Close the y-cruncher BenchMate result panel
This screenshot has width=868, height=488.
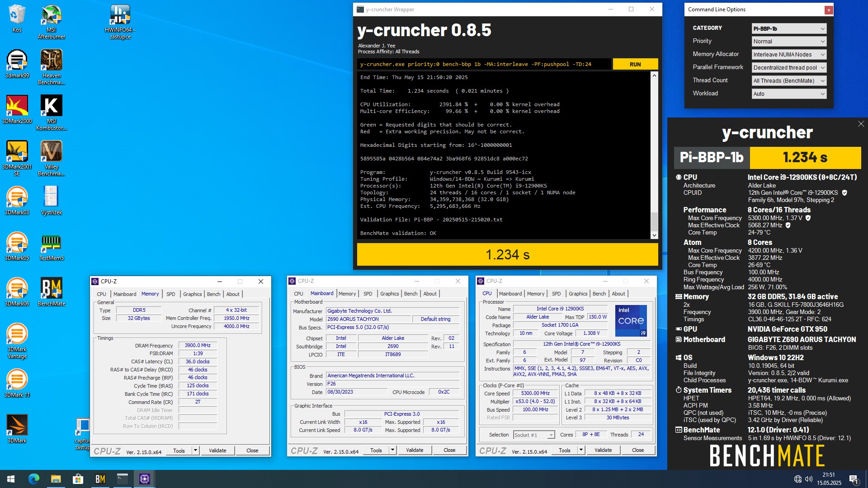(861, 124)
